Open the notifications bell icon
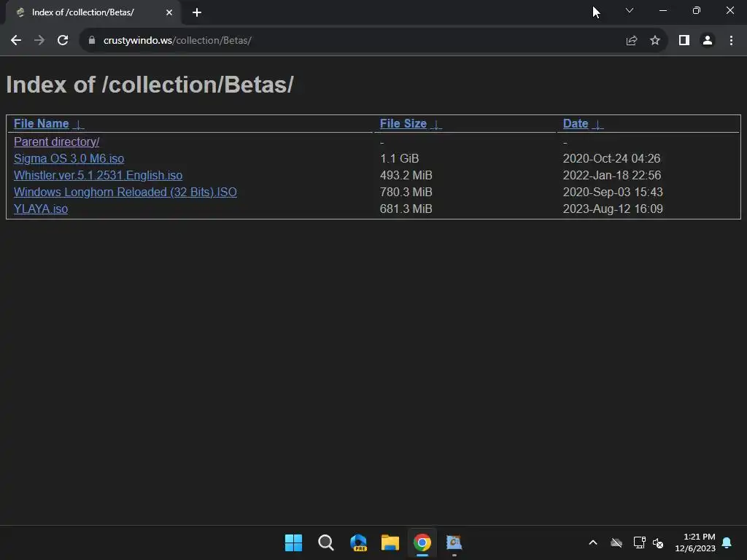This screenshot has width=747, height=560. [727, 542]
